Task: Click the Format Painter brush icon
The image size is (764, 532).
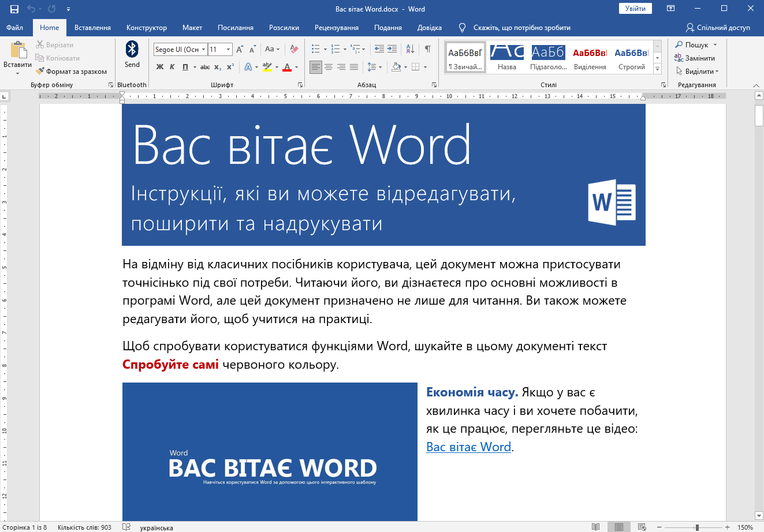Action: [40, 72]
